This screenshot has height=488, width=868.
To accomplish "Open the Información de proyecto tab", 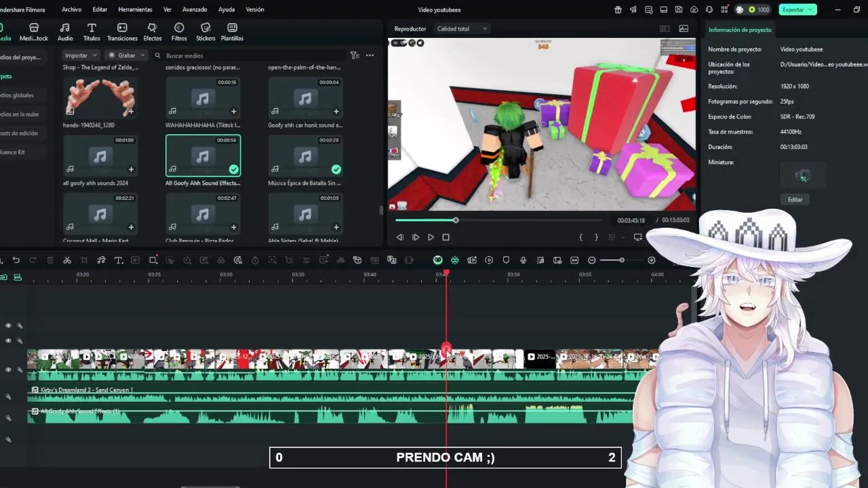I will click(740, 30).
